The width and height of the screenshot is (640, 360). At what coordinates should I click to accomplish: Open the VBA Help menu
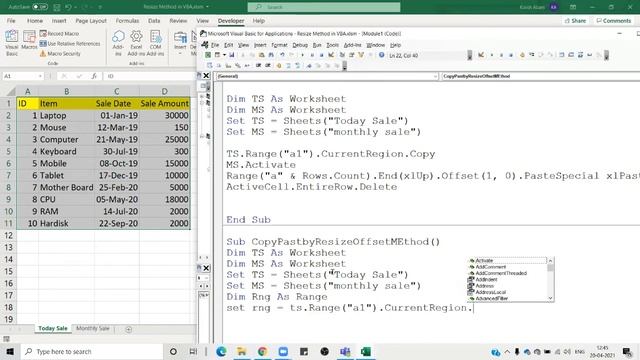[396, 45]
